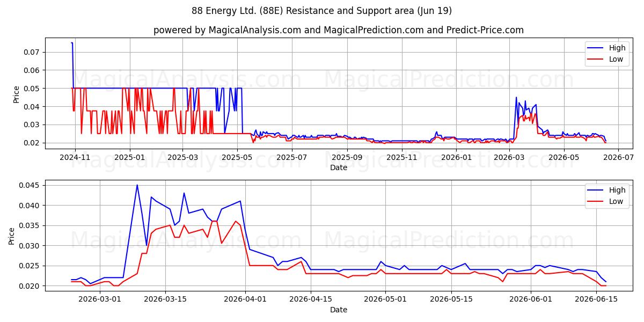Click the 'Price' y-axis title of bottom chart
The width and height of the screenshot is (644, 322).
pos(12,236)
